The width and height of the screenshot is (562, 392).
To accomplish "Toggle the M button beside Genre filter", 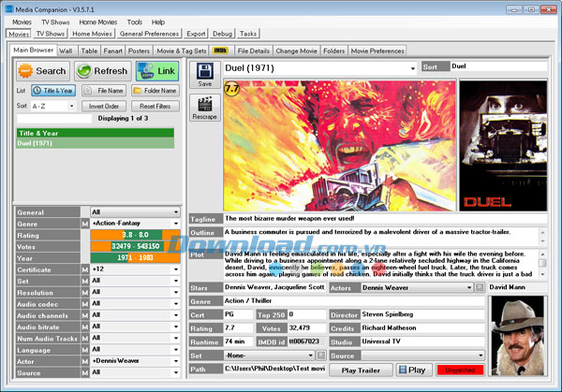I will [x=85, y=224].
